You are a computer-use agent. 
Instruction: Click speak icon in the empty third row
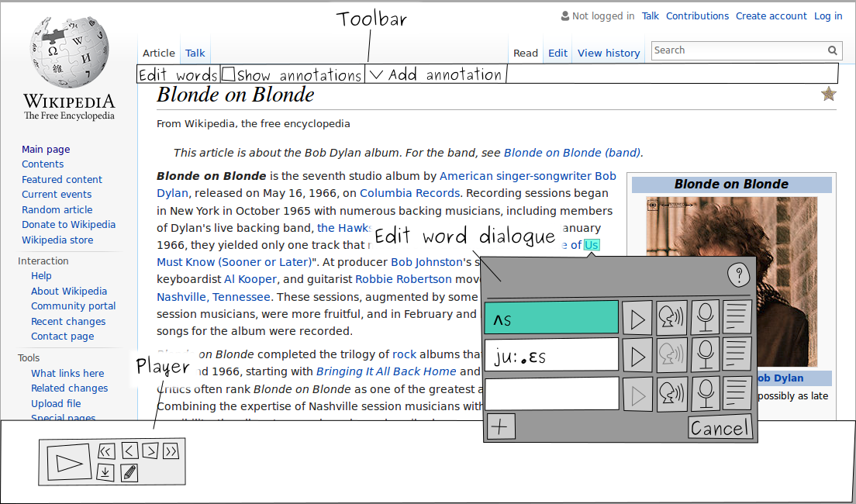click(x=671, y=393)
